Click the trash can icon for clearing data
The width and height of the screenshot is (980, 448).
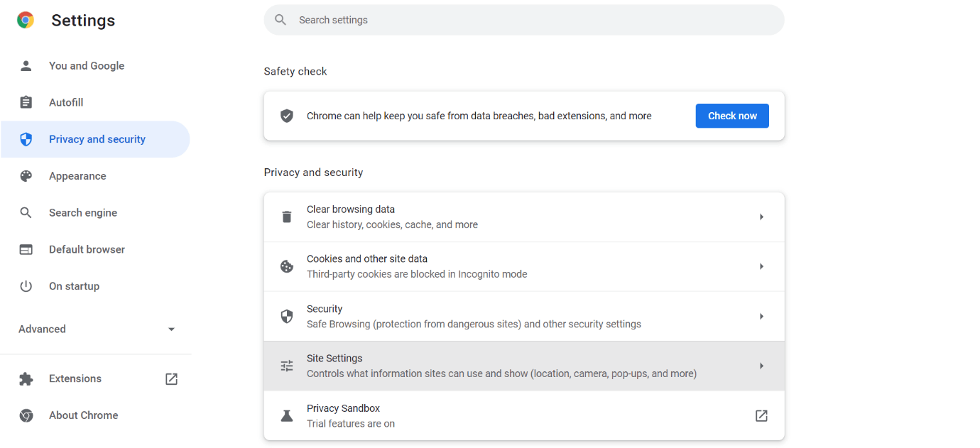(287, 217)
